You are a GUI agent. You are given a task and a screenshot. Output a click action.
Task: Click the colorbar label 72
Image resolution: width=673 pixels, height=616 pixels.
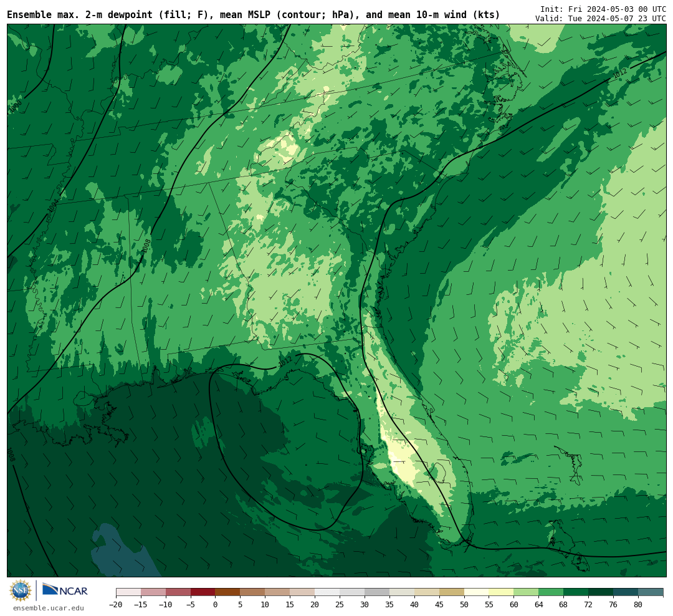tap(588, 604)
